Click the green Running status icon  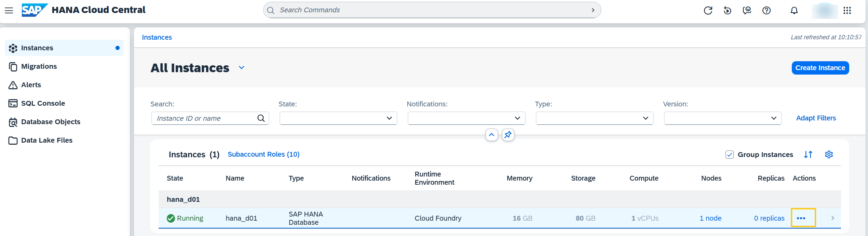point(171,218)
